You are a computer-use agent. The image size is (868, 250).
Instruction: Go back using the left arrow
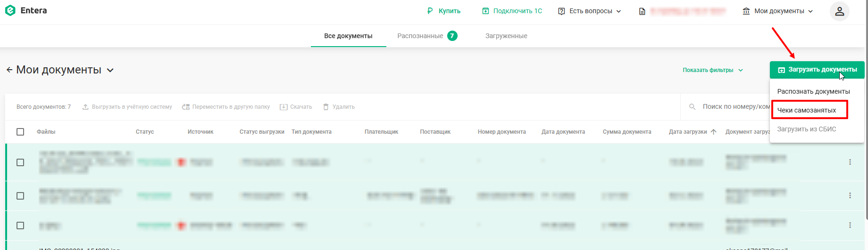(x=9, y=70)
